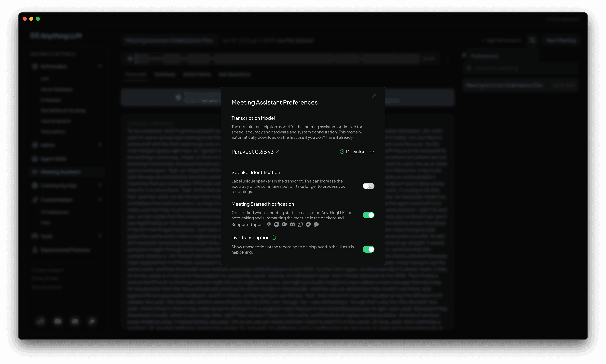Click the Discord supported app icon
This screenshot has width=606, height=364.
[292, 224]
